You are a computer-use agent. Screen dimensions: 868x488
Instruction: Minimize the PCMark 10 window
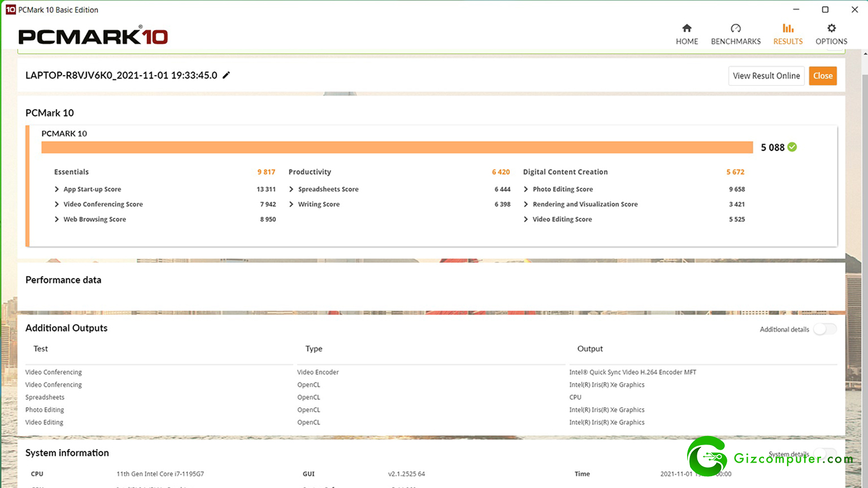(796, 10)
